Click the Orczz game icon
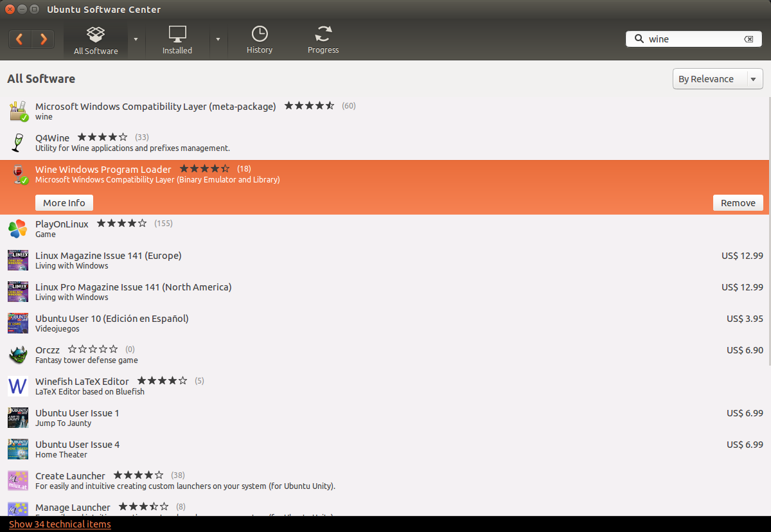The width and height of the screenshot is (771, 532). pyautogui.click(x=18, y=355)
